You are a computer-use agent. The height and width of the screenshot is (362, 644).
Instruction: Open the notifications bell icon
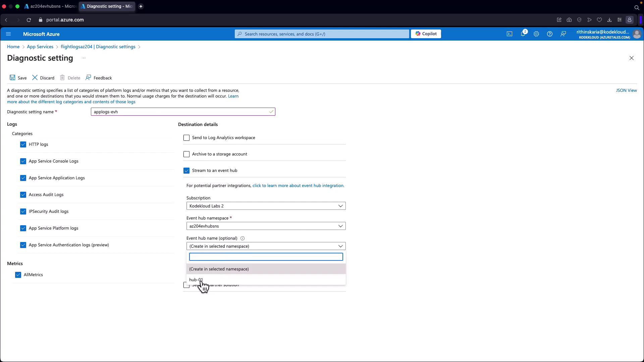tap(523, 34)
